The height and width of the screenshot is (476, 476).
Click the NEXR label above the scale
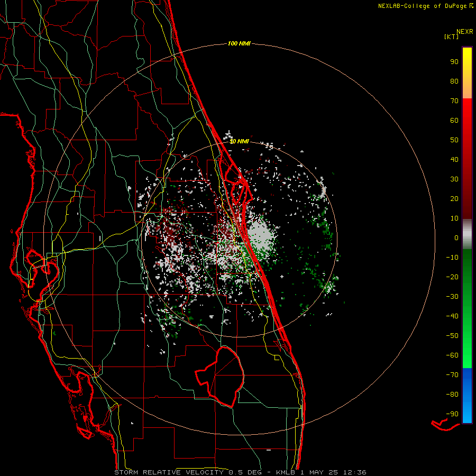pyautogui.click(x=465, y=32)
